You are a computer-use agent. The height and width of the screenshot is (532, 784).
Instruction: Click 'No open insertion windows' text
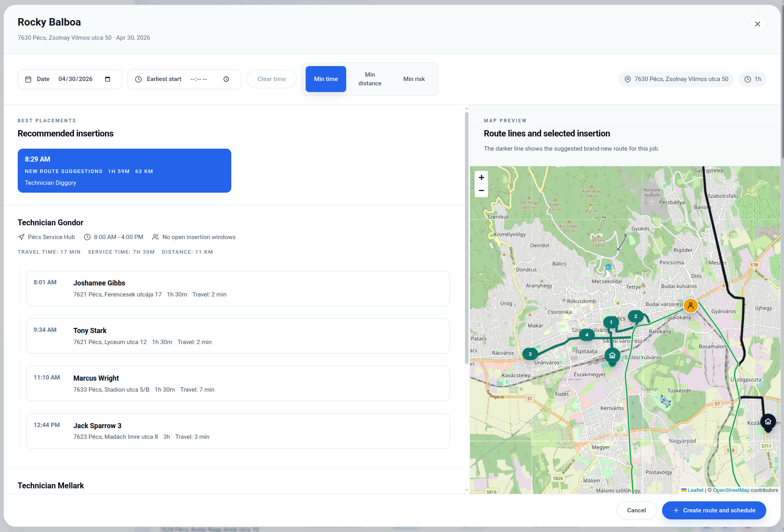point(199,237)
